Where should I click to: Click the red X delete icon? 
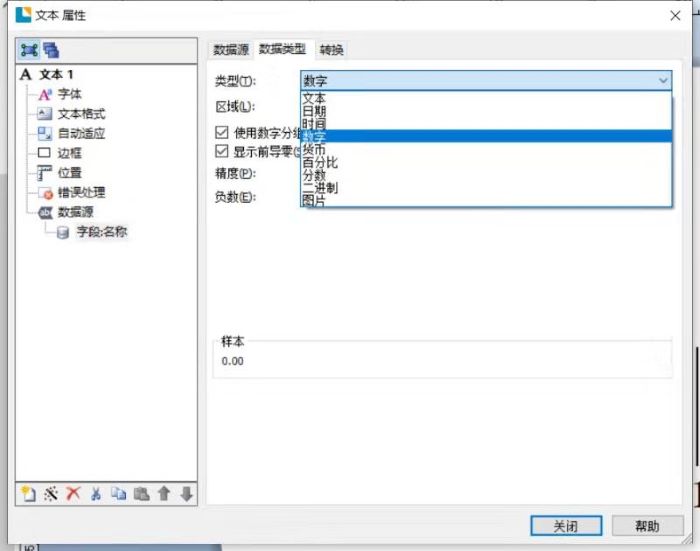click(x=73, y=494)
